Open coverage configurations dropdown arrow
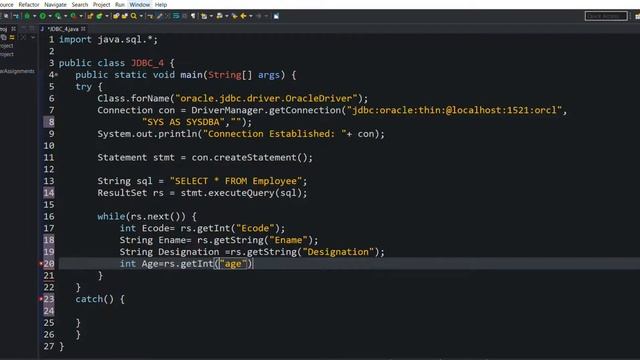The width and height of the screenshot is (640, 360). click(x=65, y=16)
